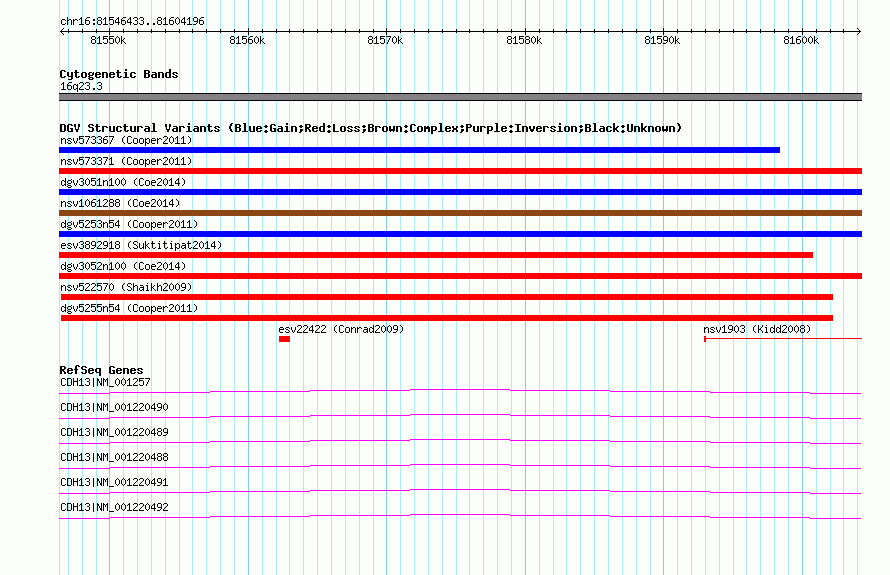Click the 81570k ruler tick label

[x=385, y=40]
